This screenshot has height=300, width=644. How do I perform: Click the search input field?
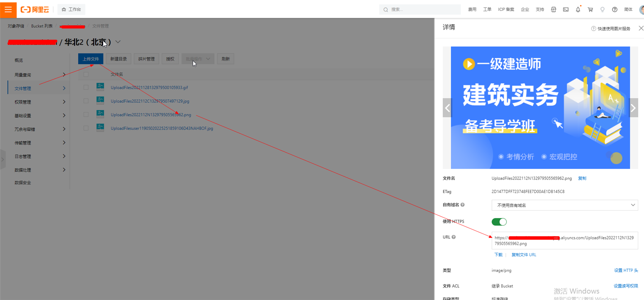click(x=423, y=9)
